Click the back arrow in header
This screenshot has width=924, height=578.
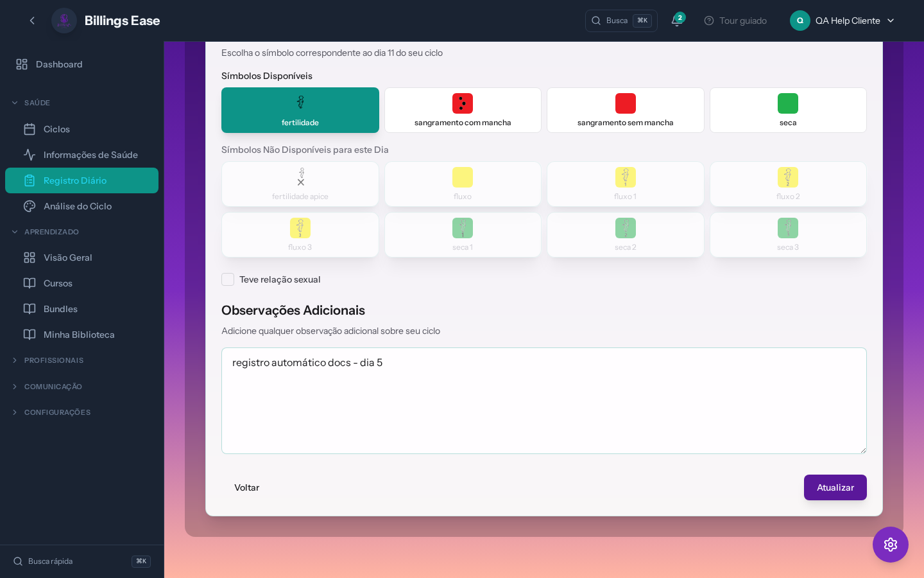32,21
